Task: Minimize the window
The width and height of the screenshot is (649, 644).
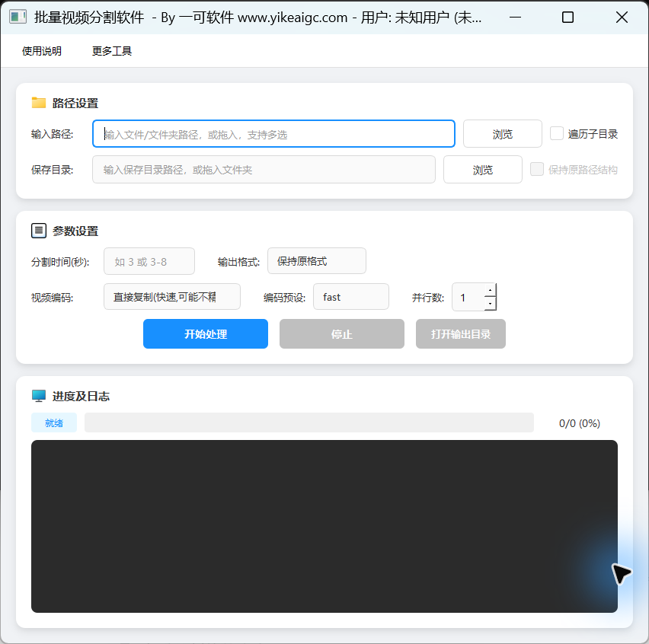Action: [x=515, y=18]
